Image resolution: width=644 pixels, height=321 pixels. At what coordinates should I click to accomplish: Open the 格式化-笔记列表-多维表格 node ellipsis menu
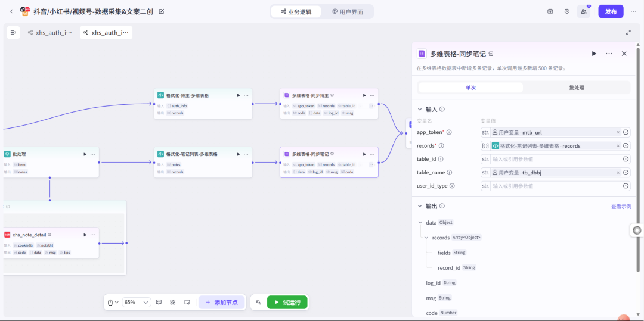[246, 154]
